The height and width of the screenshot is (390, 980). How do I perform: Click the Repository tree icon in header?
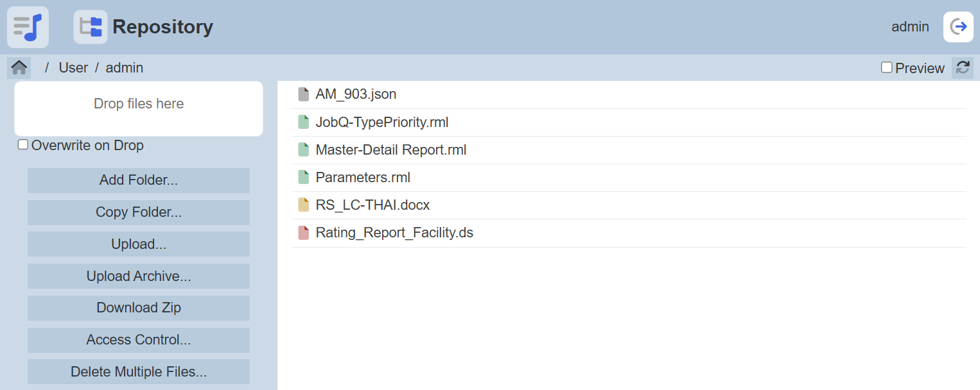91,27
